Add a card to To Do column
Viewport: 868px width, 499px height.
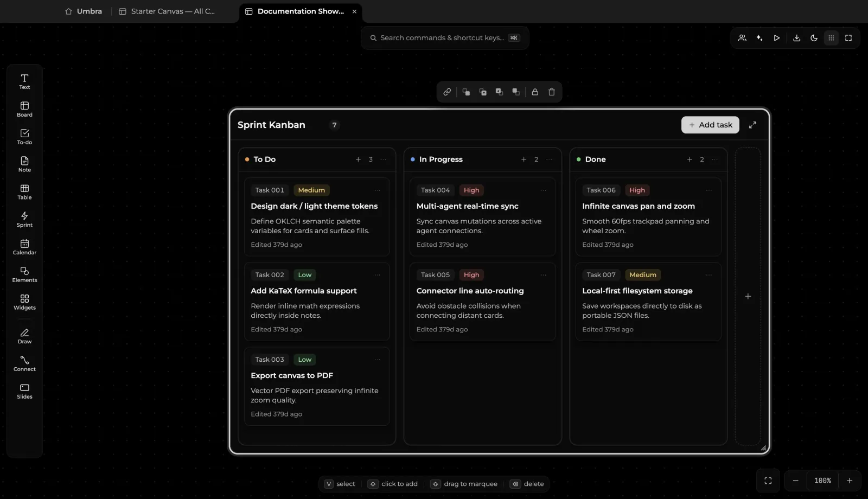[x=358, y=159]
